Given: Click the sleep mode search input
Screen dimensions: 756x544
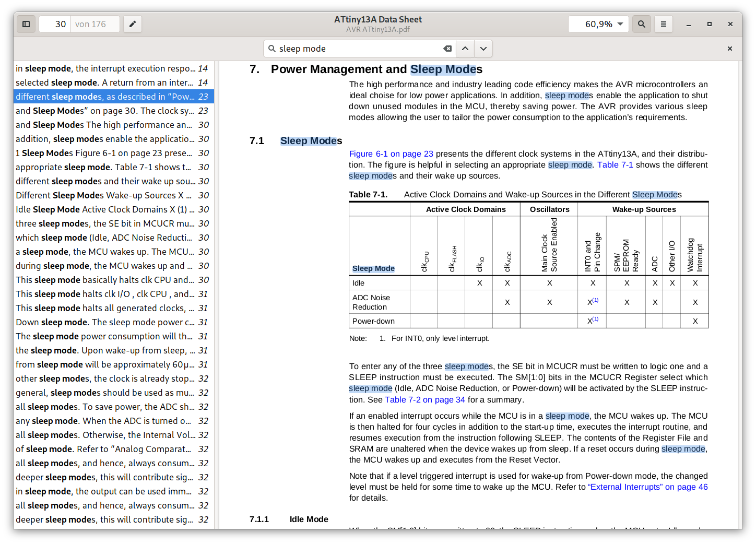Looking at the screenshot, I should point(359,49).
